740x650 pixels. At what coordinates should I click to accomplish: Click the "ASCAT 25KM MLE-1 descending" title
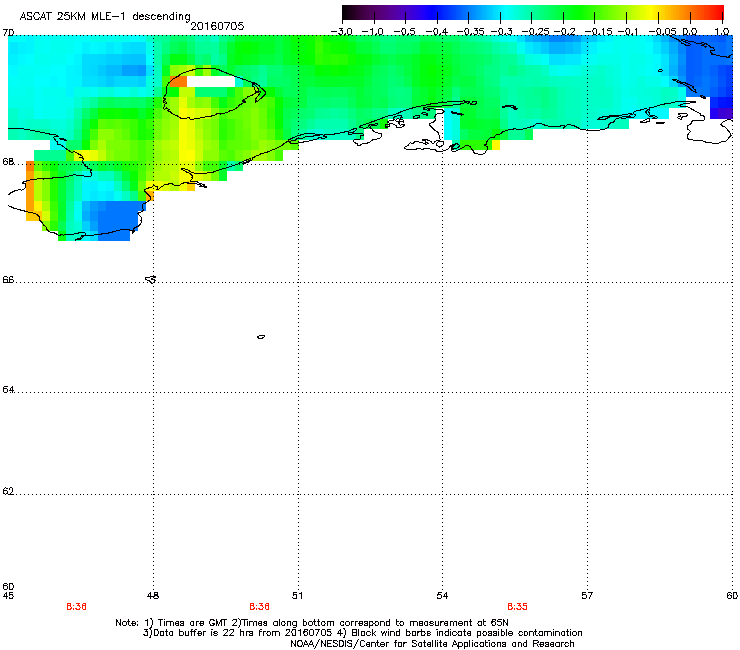pyautogui.click(x=105, y=16)
